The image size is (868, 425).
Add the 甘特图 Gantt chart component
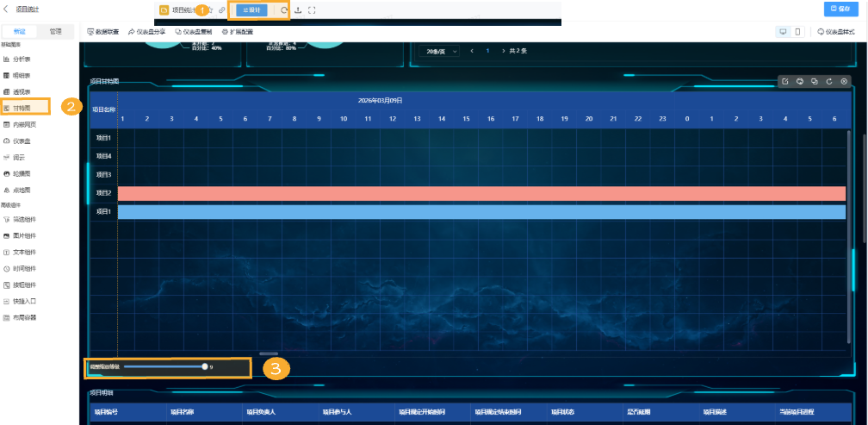(22, 108)
